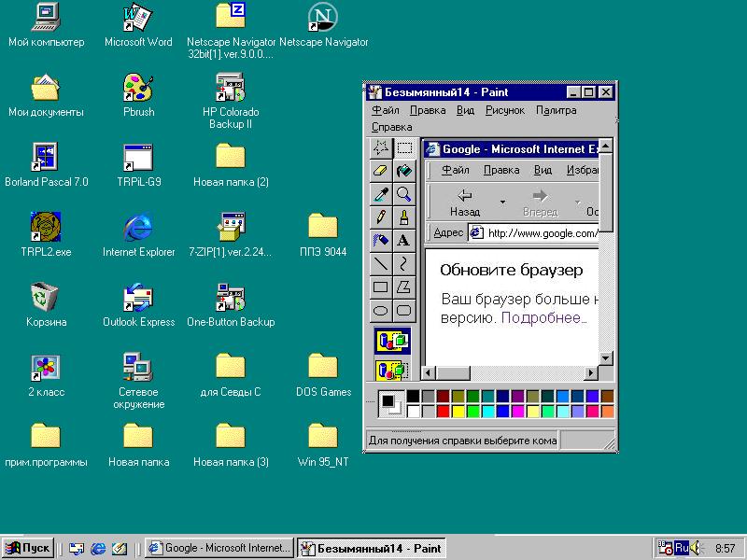Select the Мои документы folder icon
The height and width of the screenshot is (560, 747).
46,95
